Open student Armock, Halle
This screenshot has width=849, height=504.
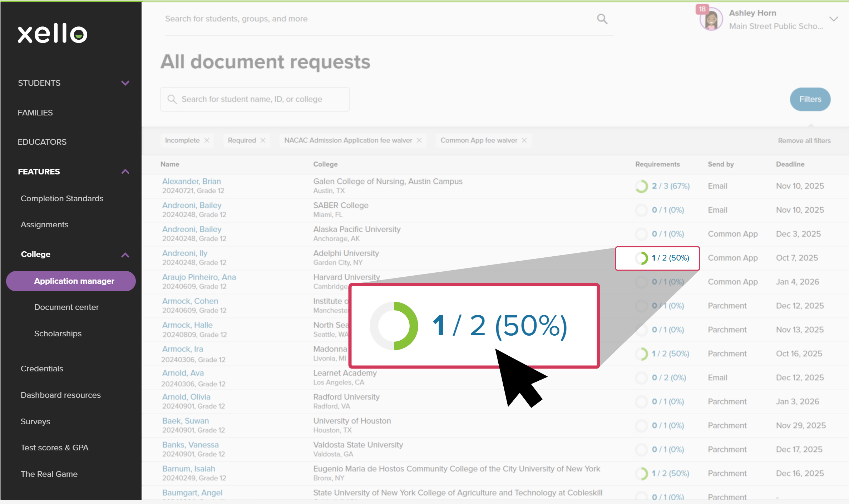pos(187,325)
